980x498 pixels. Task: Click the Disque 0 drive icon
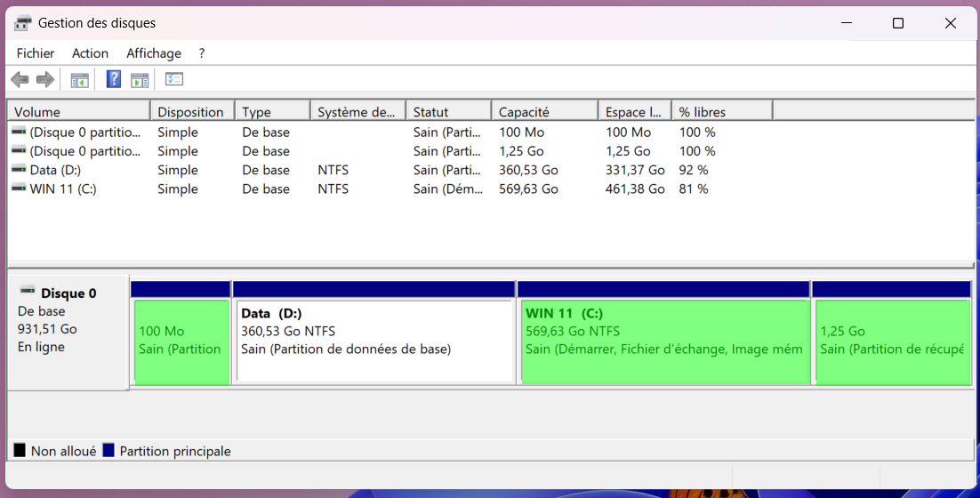point(28,292)
